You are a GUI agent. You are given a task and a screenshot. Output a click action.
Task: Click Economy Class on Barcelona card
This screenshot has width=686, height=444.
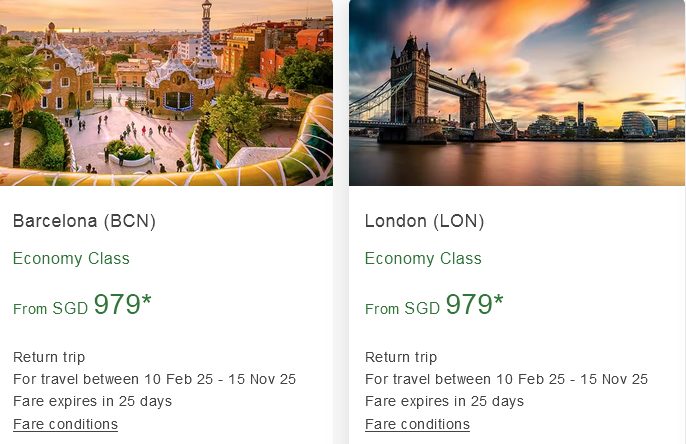71,258
